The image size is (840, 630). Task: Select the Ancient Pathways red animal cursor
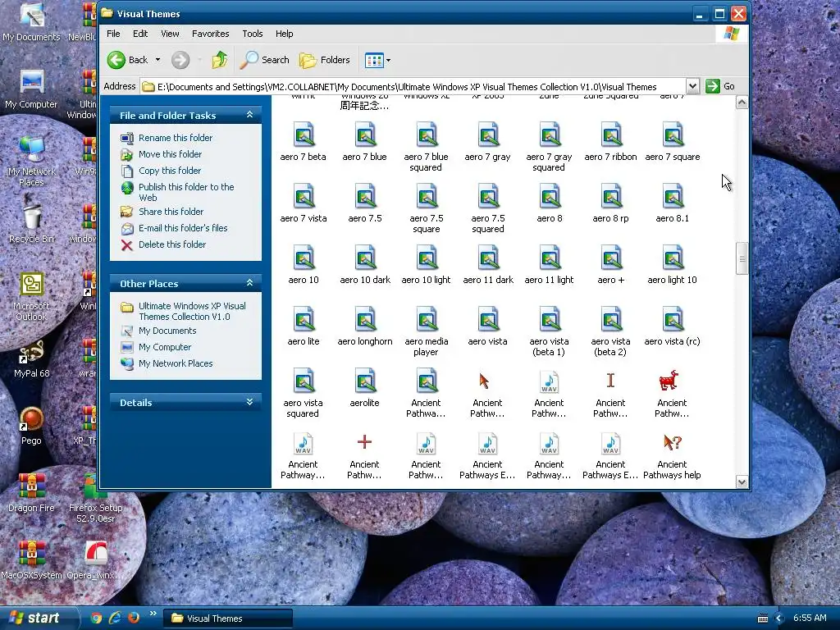tap(672, 393)
